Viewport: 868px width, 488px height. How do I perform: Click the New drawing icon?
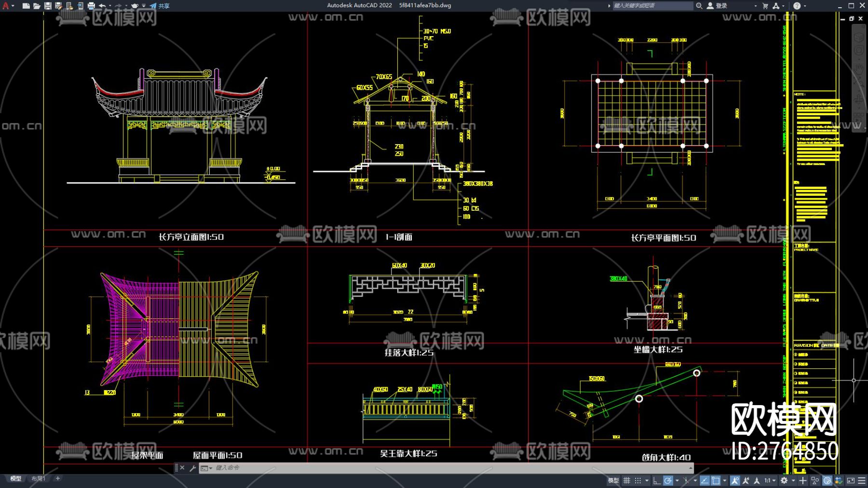tap(26, 6)
